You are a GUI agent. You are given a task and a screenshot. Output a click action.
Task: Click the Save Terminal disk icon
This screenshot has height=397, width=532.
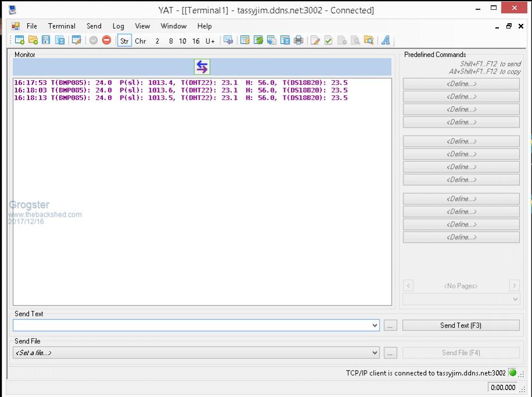point(45,41)
